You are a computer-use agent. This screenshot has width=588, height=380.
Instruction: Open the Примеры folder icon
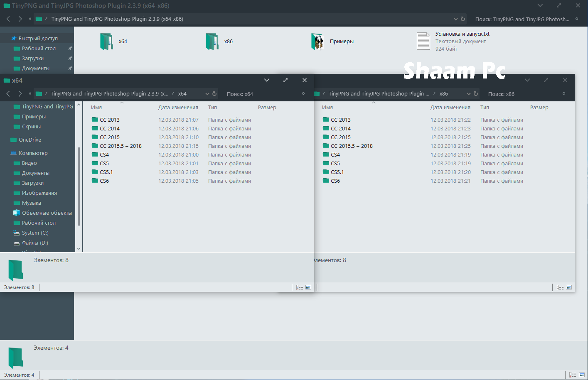317,42
